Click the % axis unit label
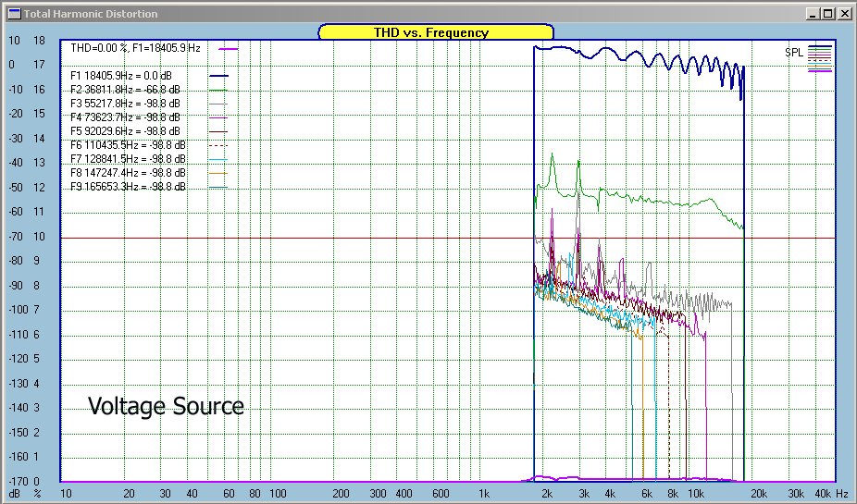 point(37,494)
